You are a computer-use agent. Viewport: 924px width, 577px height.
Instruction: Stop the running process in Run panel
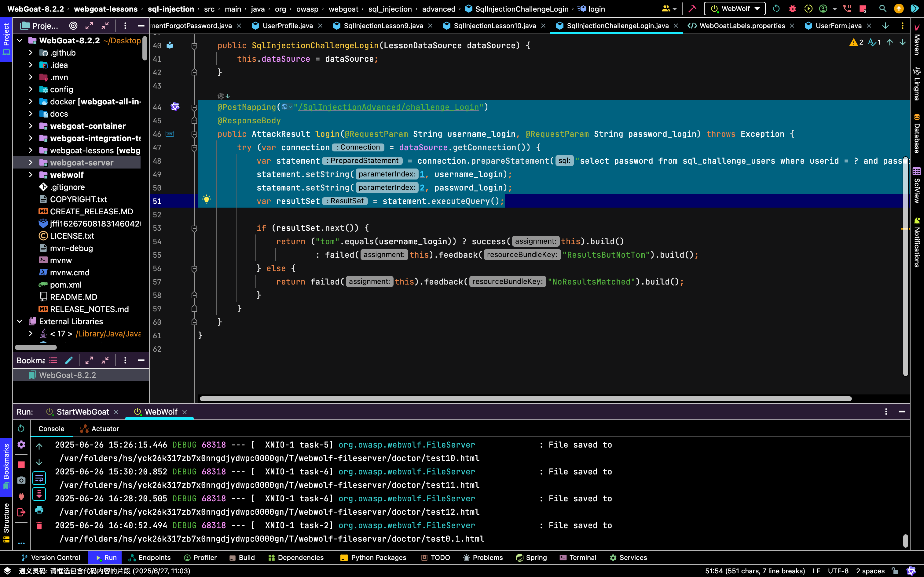[21, 464]
